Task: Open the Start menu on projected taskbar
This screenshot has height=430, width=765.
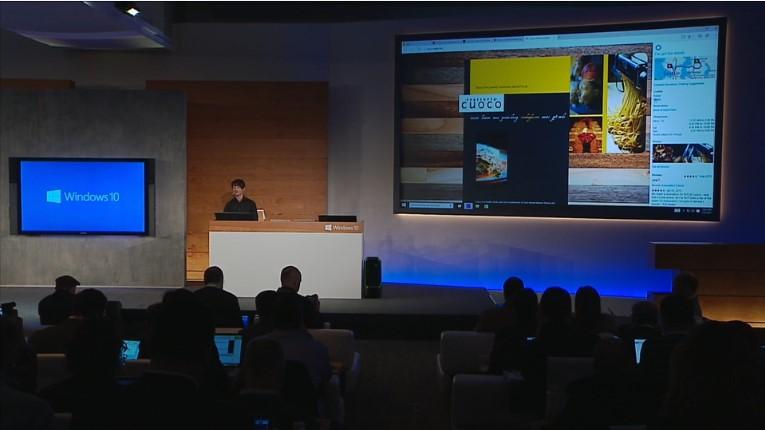Action: pyautogui.click(x=404, y=205)
